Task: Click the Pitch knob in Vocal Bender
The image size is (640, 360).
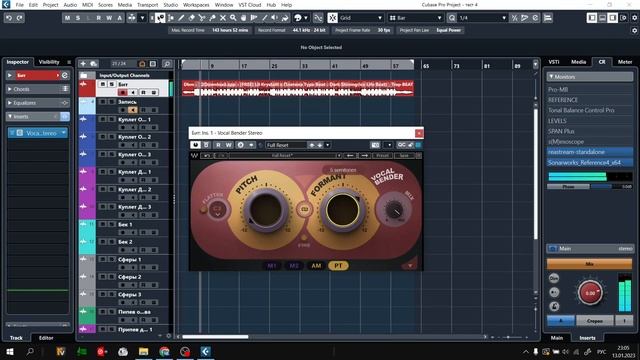Action: (x=266, y=210)
